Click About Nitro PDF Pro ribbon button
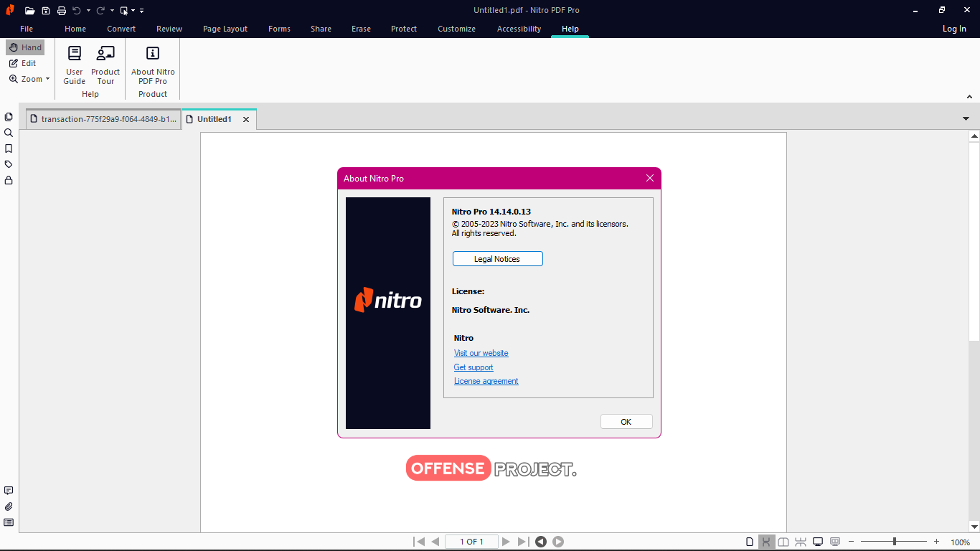 coord(153,65)
